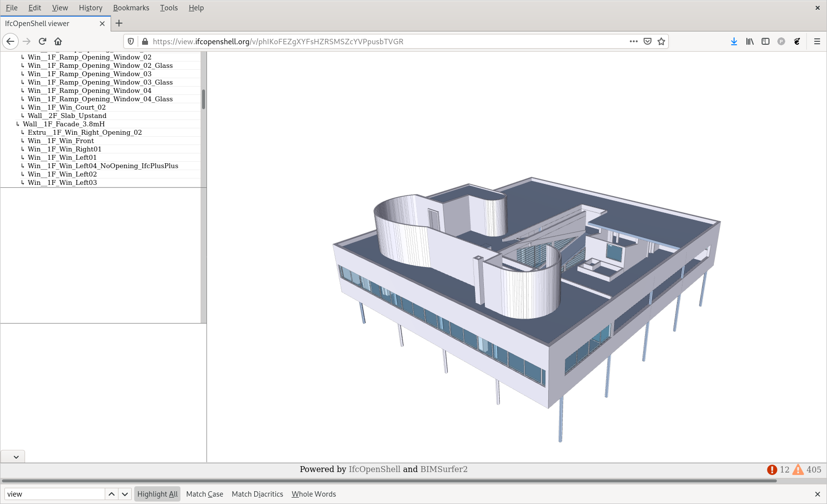Close the find bar
827x504 pixels.
pos(817,494)
